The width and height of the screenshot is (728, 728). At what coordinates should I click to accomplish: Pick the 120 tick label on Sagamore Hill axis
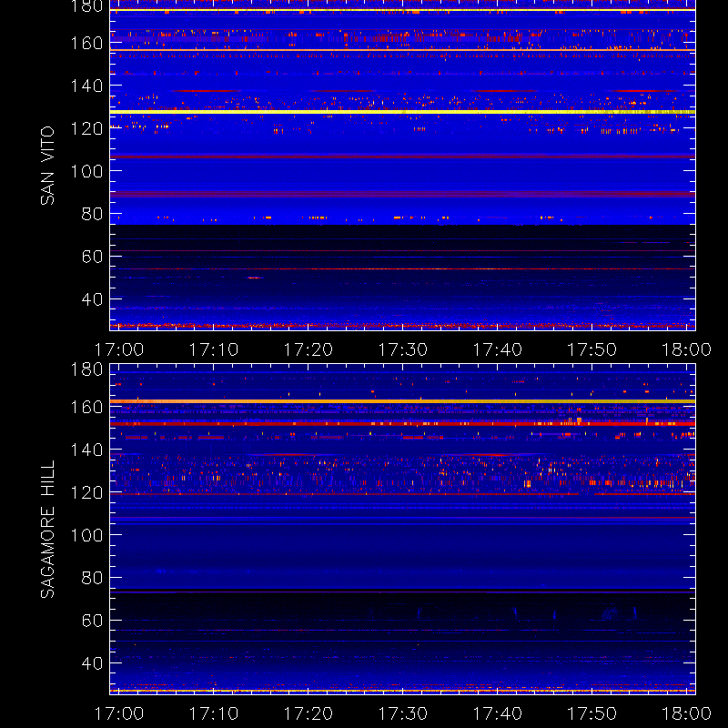86,492
